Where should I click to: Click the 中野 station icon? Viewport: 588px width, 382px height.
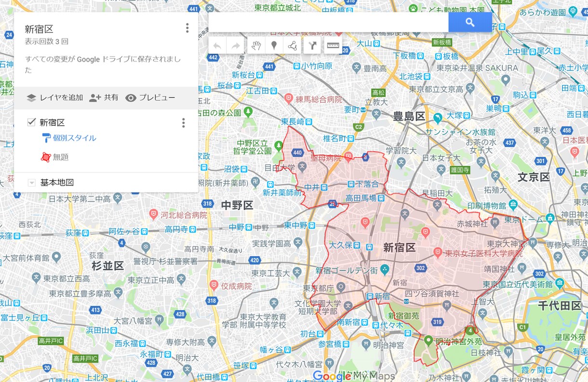pos(249,227)
